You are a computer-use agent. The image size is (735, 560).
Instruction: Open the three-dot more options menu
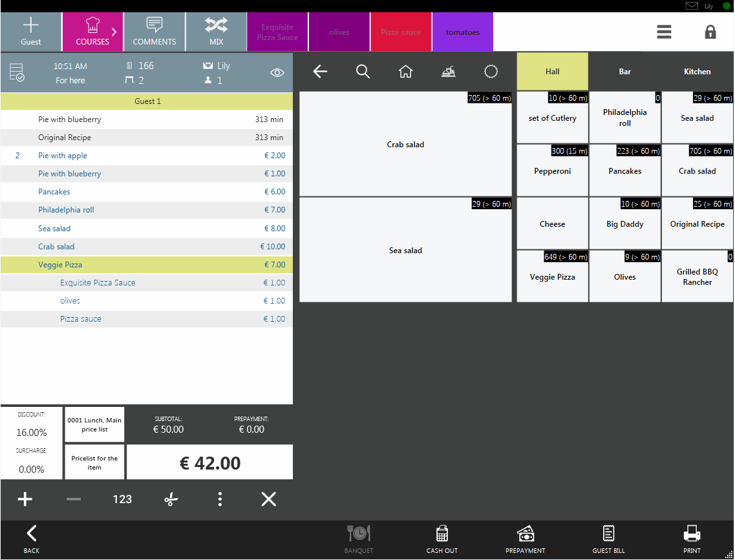(x=220, y=499)
